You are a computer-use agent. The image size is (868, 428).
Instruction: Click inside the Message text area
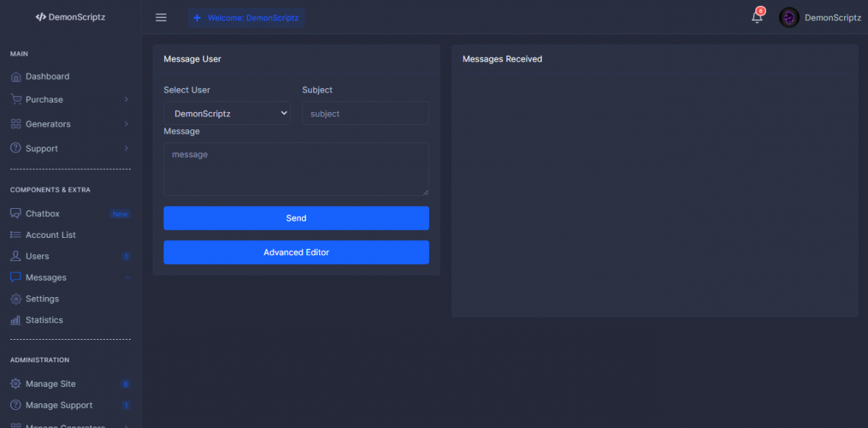296,168
